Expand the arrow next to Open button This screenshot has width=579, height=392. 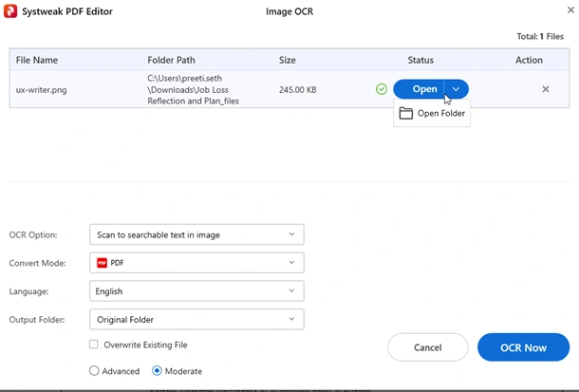457,89
